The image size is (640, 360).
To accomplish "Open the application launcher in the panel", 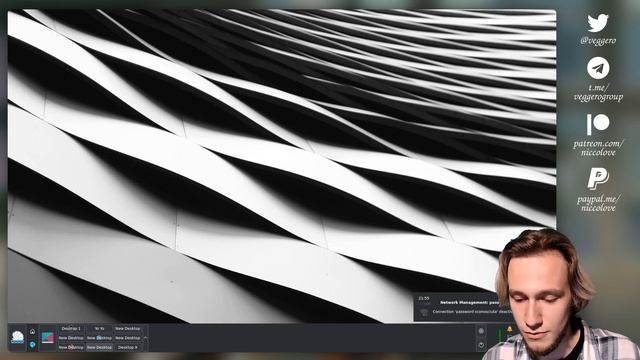I will tap(18, 338).
